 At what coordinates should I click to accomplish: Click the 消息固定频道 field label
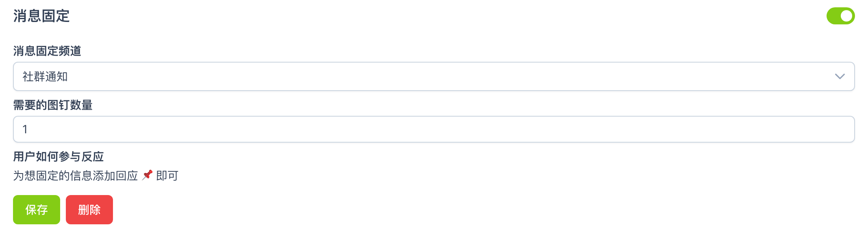click(x=47, y=51)
